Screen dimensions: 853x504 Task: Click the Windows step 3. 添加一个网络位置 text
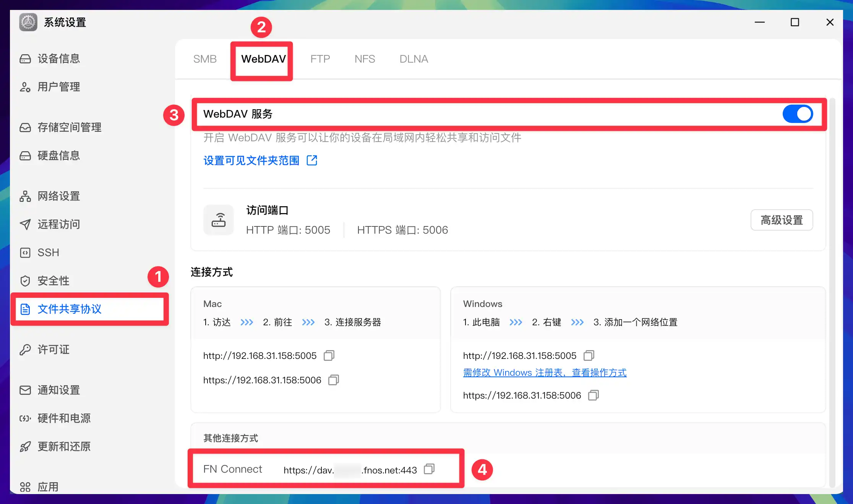click(635, 322)
